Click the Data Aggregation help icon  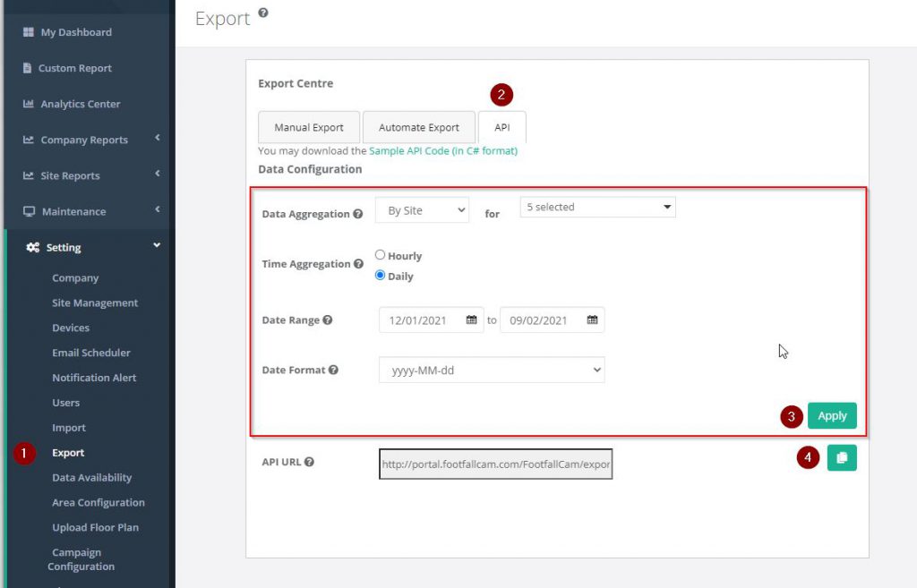coord(358,215)
